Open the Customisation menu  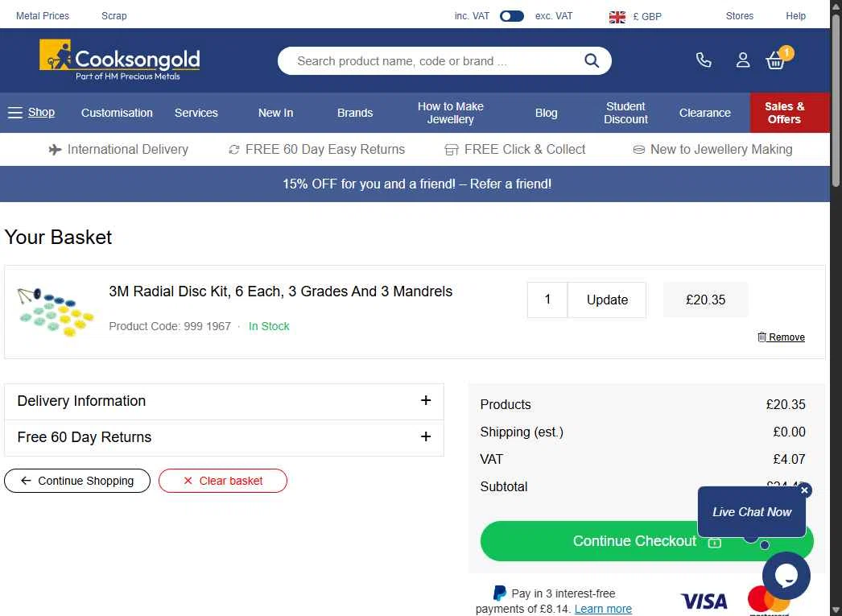click(117, 113)
